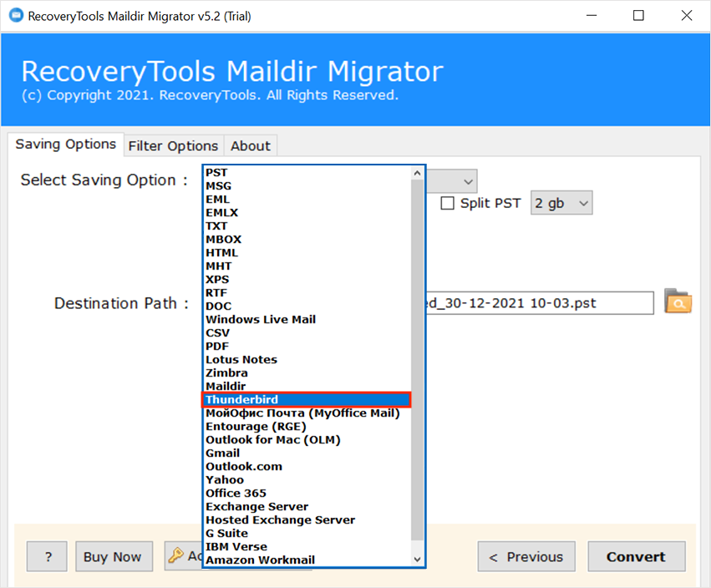
Task: Enable the Split PST checkbox
Action: pyautogui.click(x=447, y=203)
